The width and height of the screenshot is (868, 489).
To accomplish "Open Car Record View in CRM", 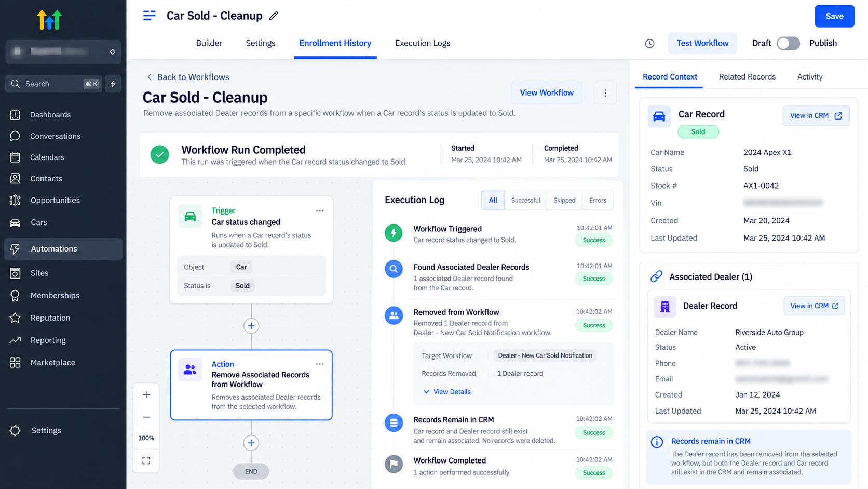I will tap(816, 115).
